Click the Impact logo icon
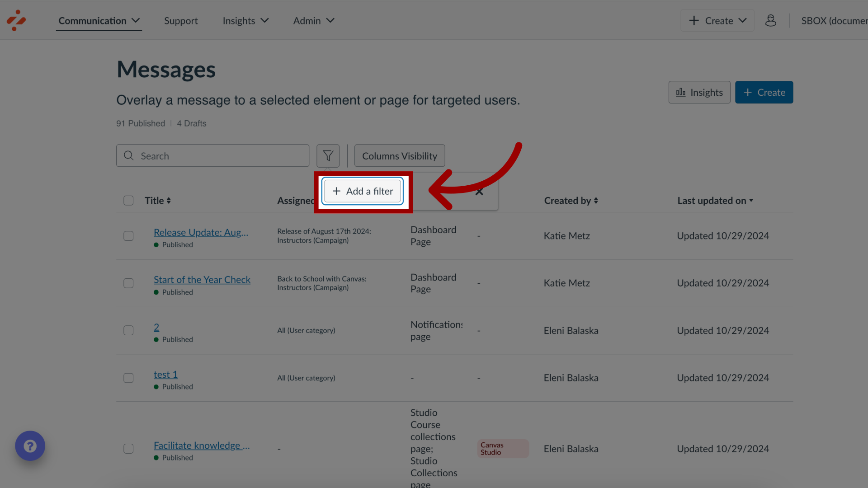Image resolution: width=868 pixels, height=488 pixels. tap(16, 20)
